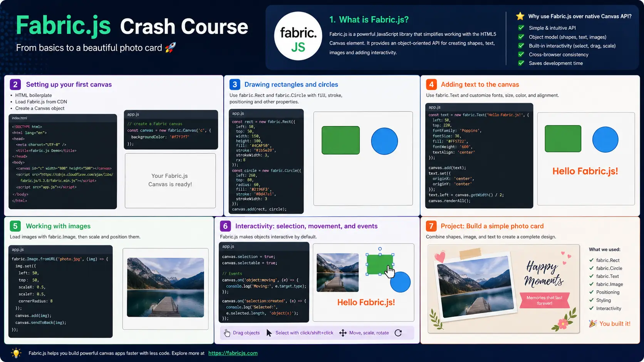The image size is (644, 362).
Task: Click the fabric.js round logo
Action: pyautogui.click(x=298, y=36)
